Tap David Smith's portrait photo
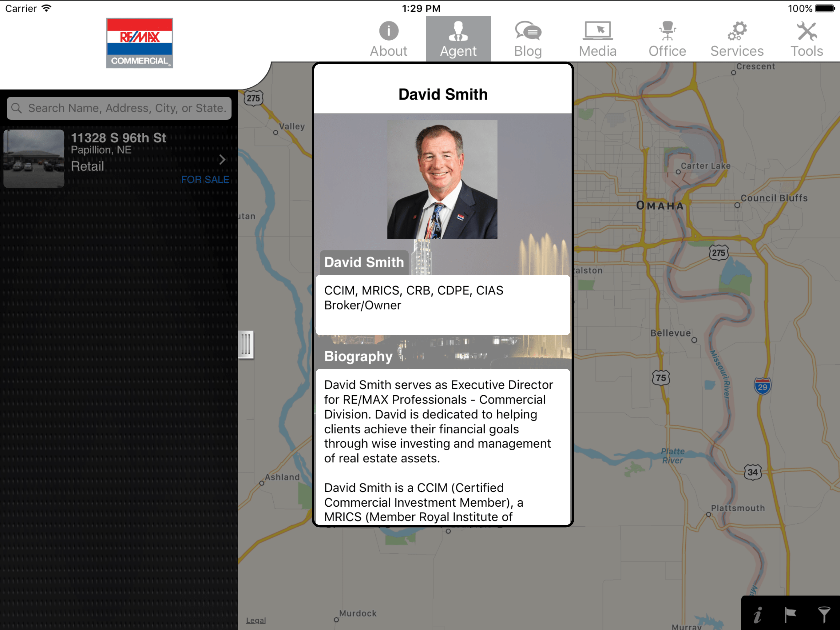The height and width of the screenshot is (630, 840). click(442, 179)
